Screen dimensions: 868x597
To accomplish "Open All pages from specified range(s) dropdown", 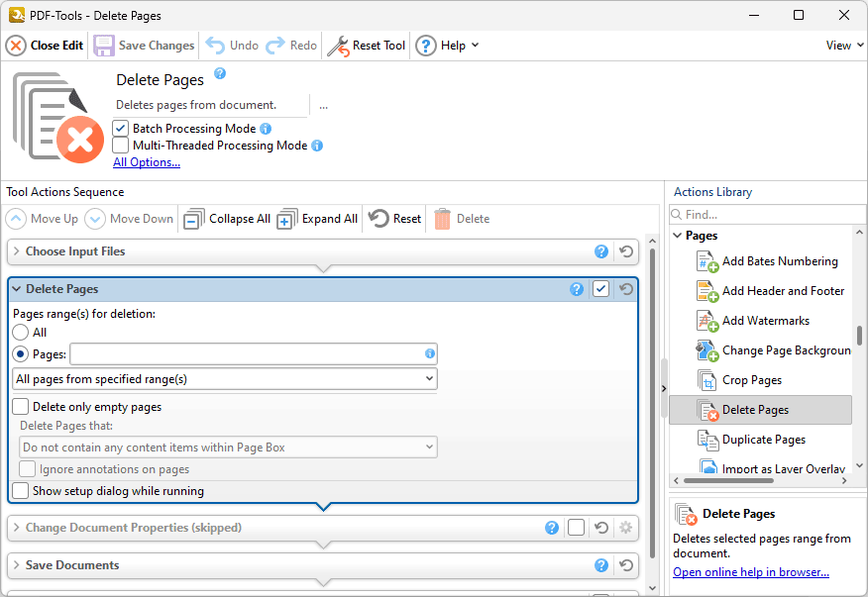I will click(225, 379).
